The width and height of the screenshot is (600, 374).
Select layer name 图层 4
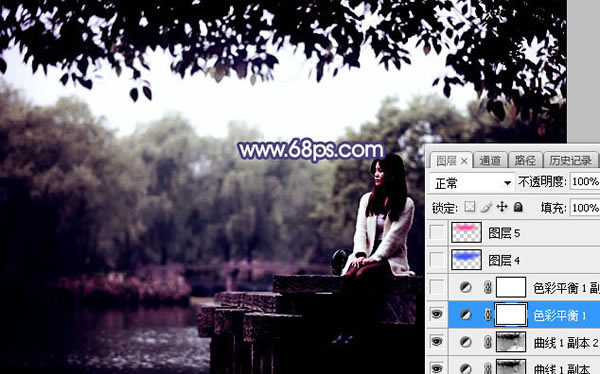click(504, 260)
